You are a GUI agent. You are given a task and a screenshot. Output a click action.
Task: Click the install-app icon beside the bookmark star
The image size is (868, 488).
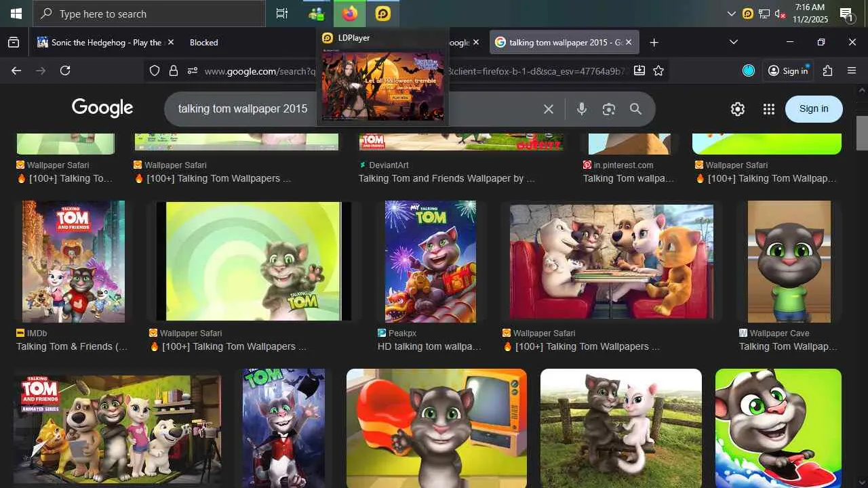pos(639,70)
